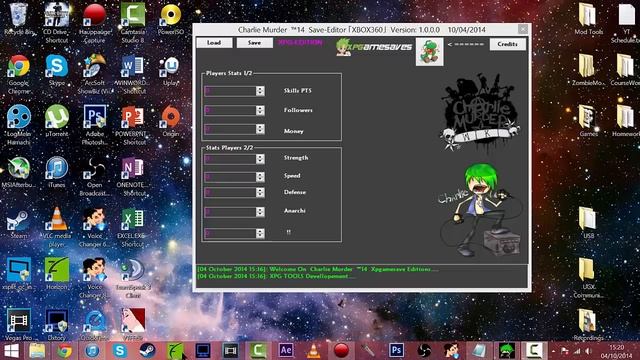
Task: Open the ONENOTE shortcut desktop icon
Action: (133, 176)
